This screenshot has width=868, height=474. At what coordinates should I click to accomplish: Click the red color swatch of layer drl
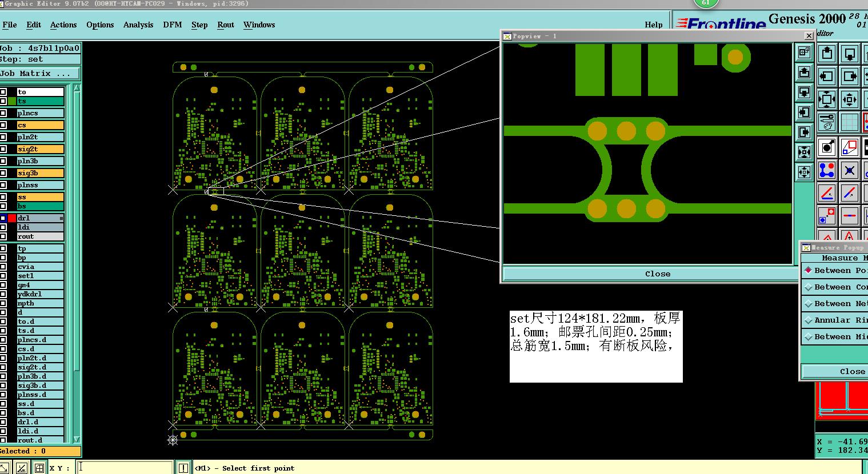[x=12, y=218]
